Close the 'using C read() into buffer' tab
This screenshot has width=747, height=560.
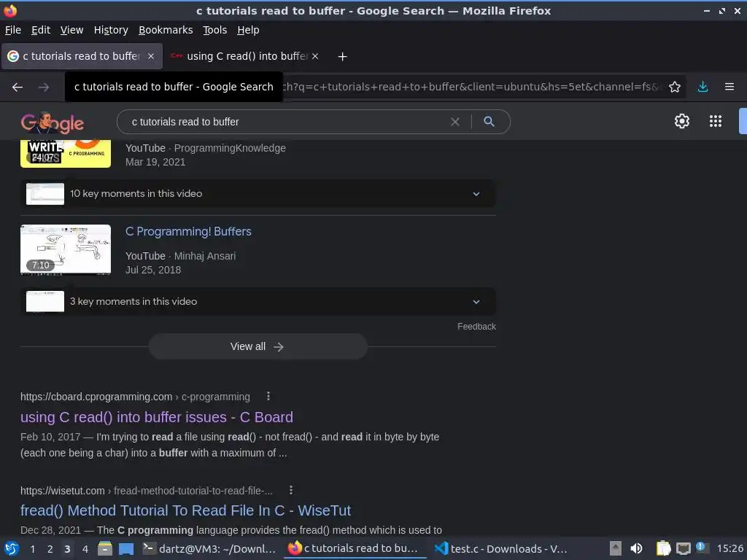(x=315, y=56)
